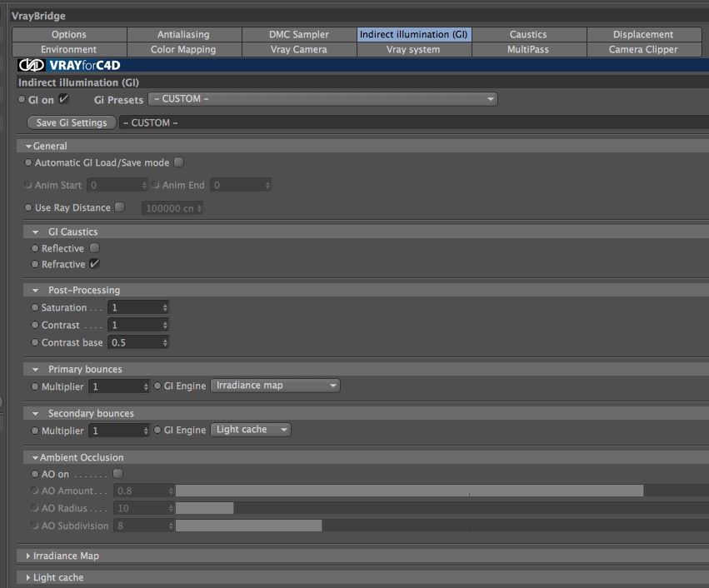Click the Contrast base keyframe dot
The height and width of the screenshot is (588, 709).
(x=35, y=342)
